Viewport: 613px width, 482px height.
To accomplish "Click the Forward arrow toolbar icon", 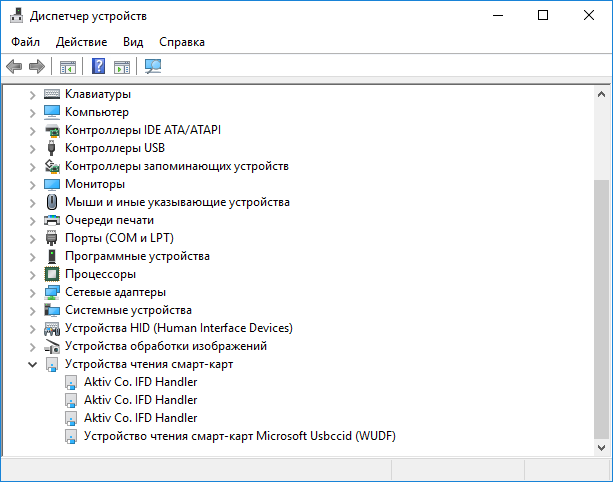I will pos(37,66).
